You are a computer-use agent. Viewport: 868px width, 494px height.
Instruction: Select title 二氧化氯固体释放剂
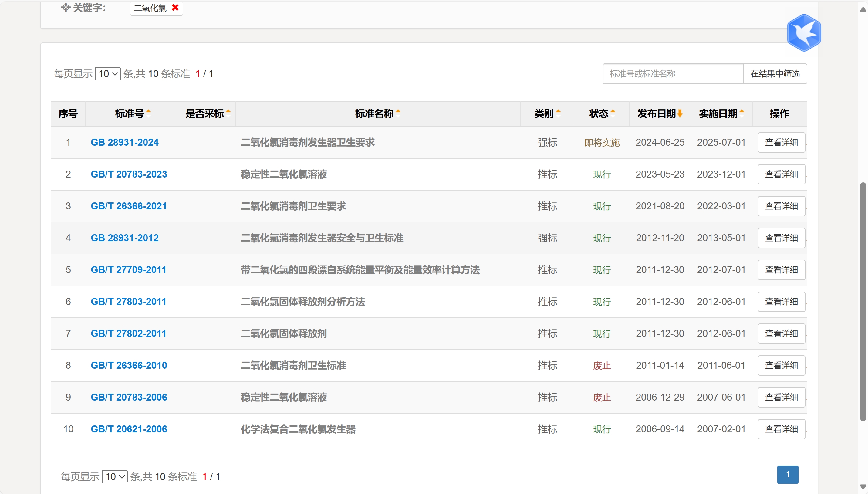(x=284, y=333)
